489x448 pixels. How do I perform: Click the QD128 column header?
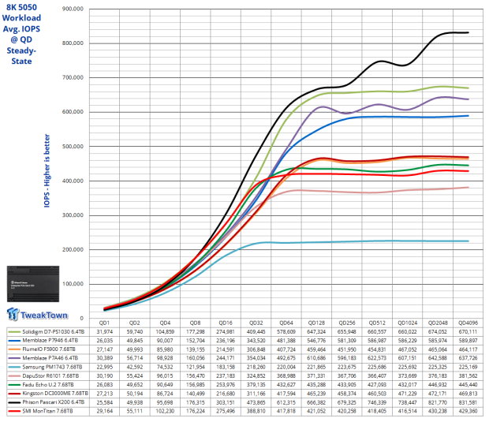tap(316, 323)
